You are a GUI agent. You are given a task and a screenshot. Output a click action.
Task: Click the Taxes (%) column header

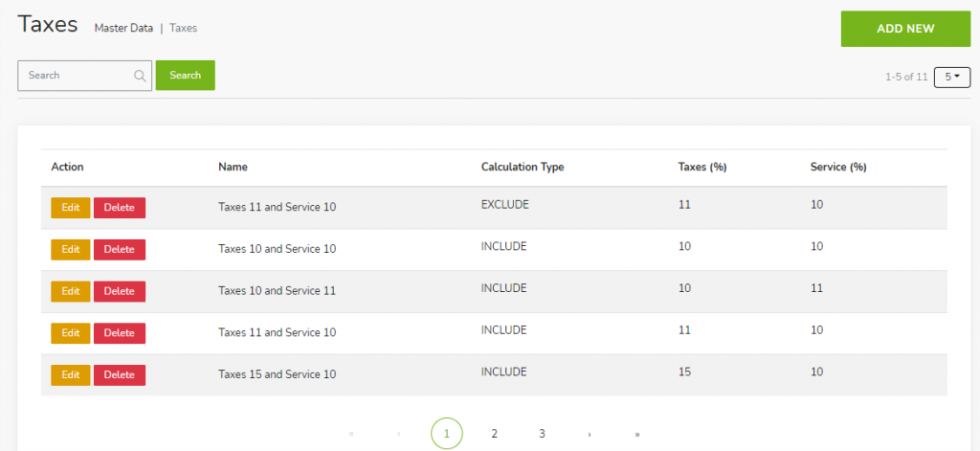(x=702, y=167)
